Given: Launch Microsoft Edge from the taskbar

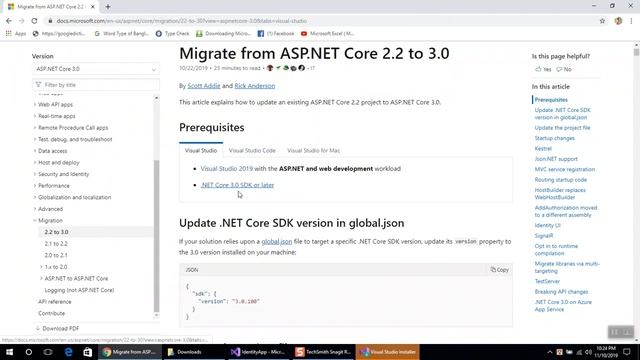Looking at the screenshot, I should point(68,352).
